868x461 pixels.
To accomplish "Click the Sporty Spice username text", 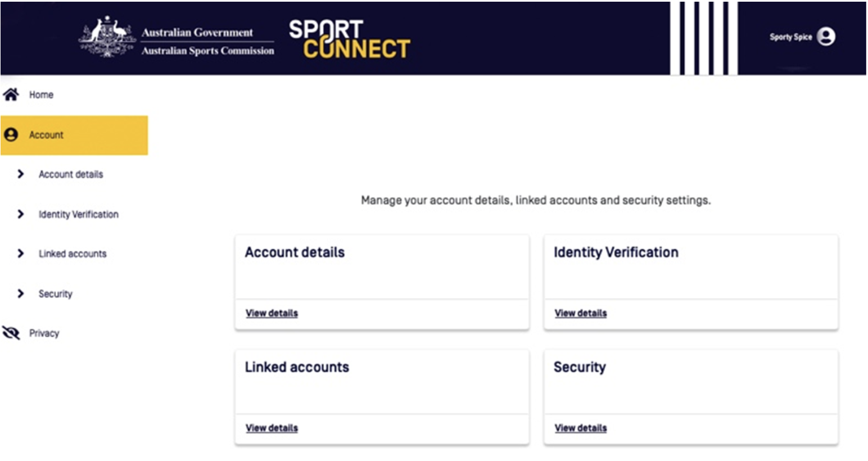I will pos(790,37).
